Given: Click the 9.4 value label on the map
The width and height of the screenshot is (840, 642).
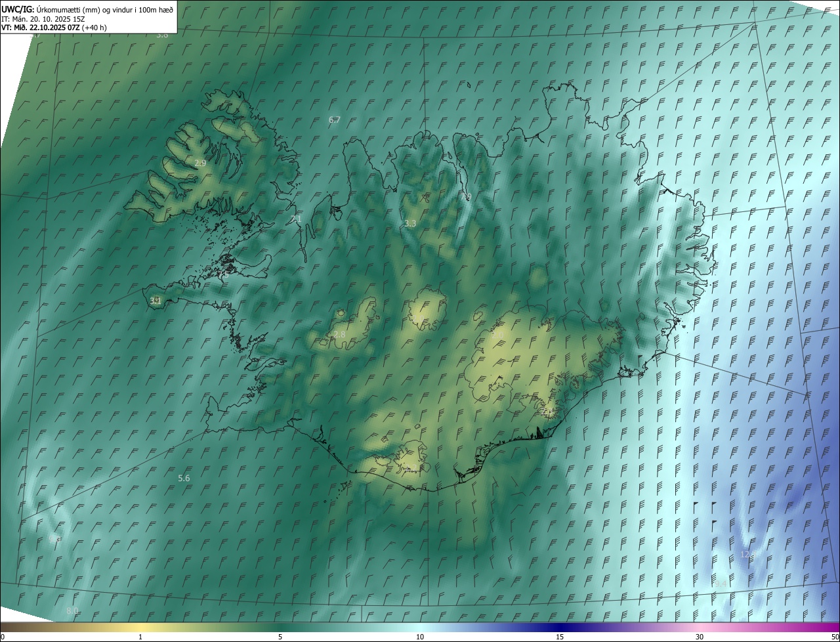Looking at the screenshot, I should pyautogui.click(x=721, y=584).
